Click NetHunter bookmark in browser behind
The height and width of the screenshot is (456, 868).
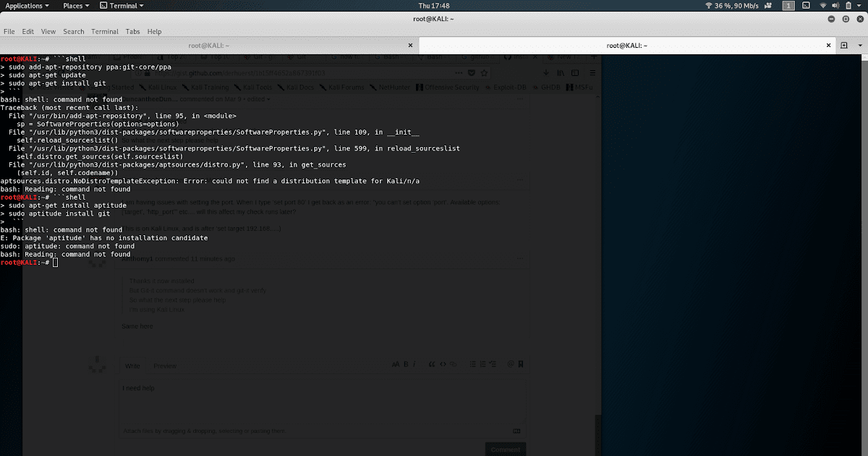tap(389, 88)
